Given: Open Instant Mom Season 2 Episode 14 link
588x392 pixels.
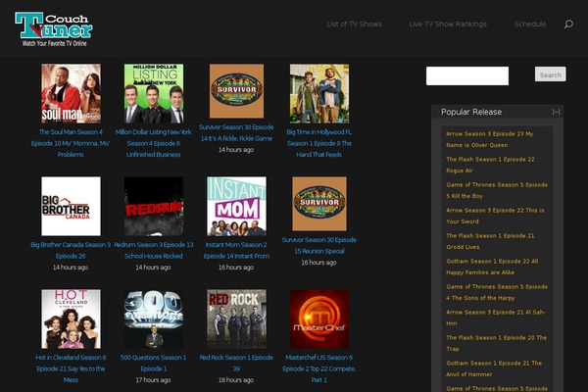Looking at the screenshot, I should pos(236,250).
